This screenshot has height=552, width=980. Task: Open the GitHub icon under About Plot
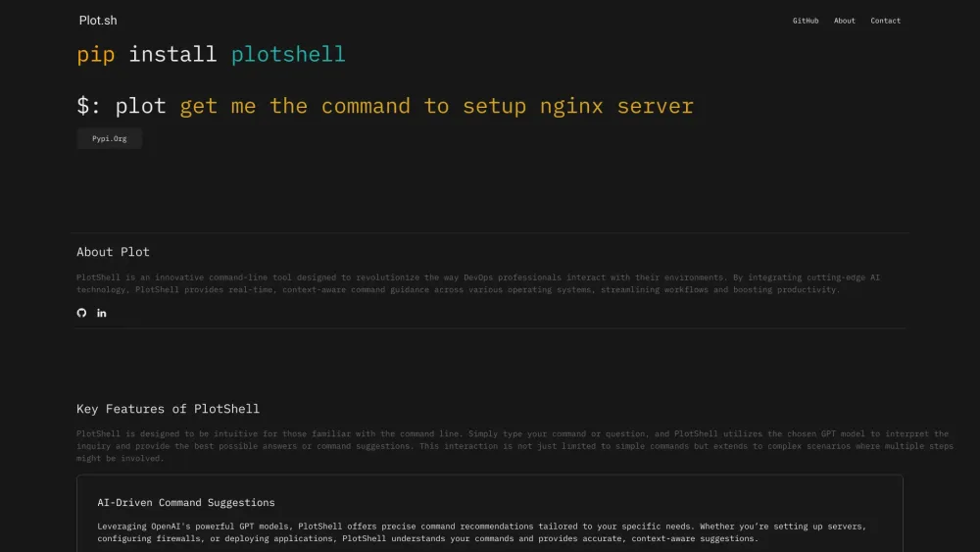pyautogui.click(x=81, y=313)
